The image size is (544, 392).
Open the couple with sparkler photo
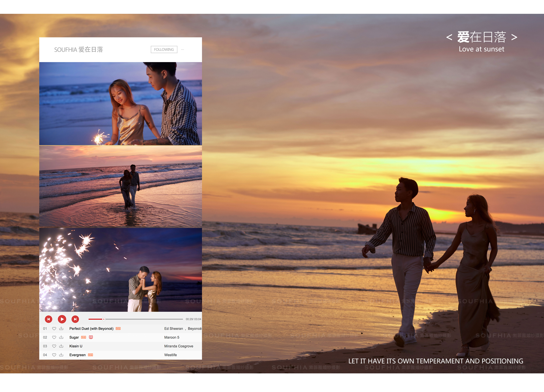click(x=121, y=104)
